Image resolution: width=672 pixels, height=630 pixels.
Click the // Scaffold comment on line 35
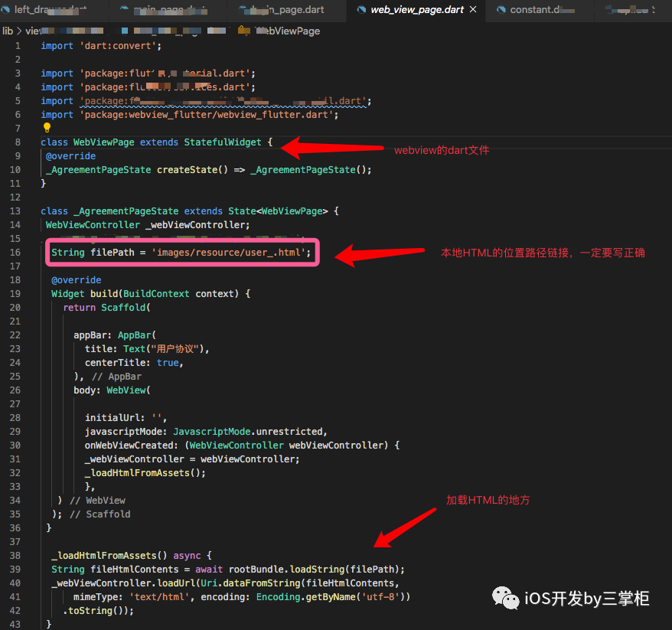pos(99,514)
